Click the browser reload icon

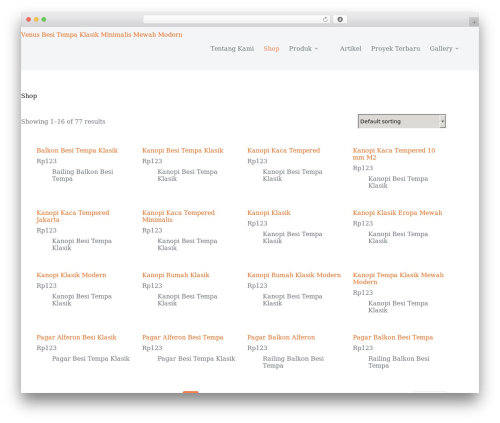tap(325, 20)
